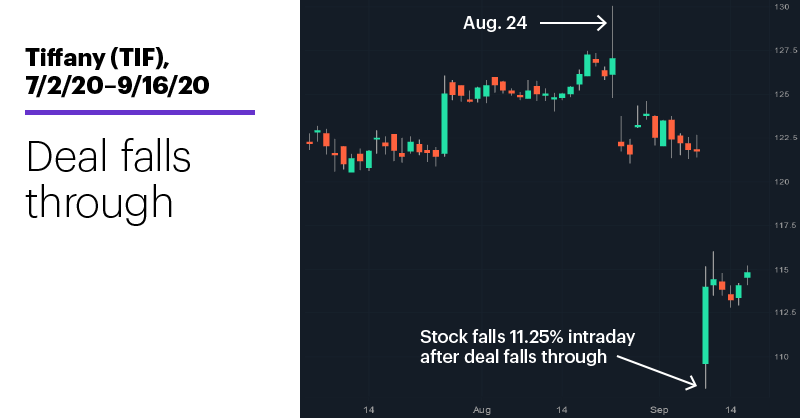The width and height of the screenshot is (800, 418).
Task: Click the purple divider line under title
Action: coord(140,112)
